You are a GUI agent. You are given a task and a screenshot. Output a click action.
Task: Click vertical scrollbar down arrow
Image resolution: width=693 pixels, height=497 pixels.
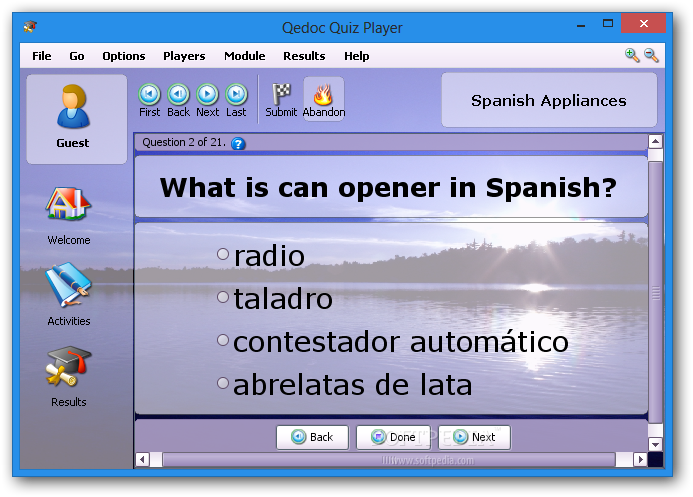click(655, 444)
